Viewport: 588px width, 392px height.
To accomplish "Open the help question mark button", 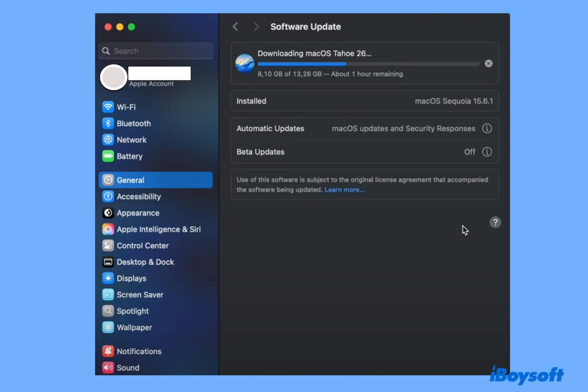I will click(495, 222).
